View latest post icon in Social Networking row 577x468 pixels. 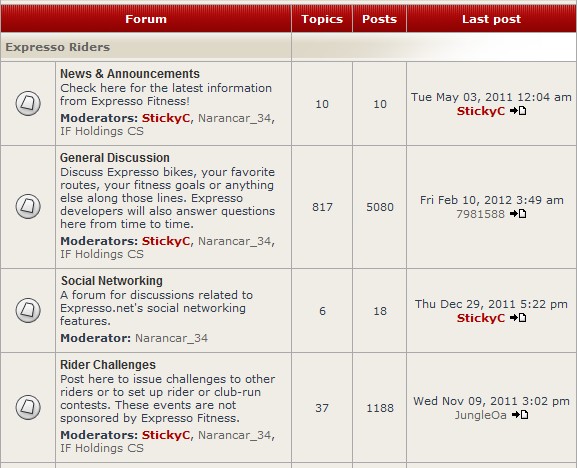tap(518, 318)
